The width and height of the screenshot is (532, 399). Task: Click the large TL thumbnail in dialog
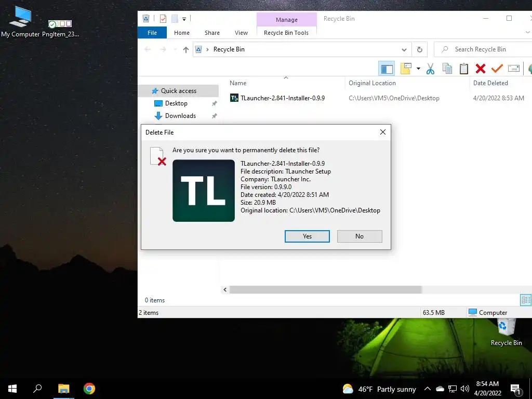[204, 191]
